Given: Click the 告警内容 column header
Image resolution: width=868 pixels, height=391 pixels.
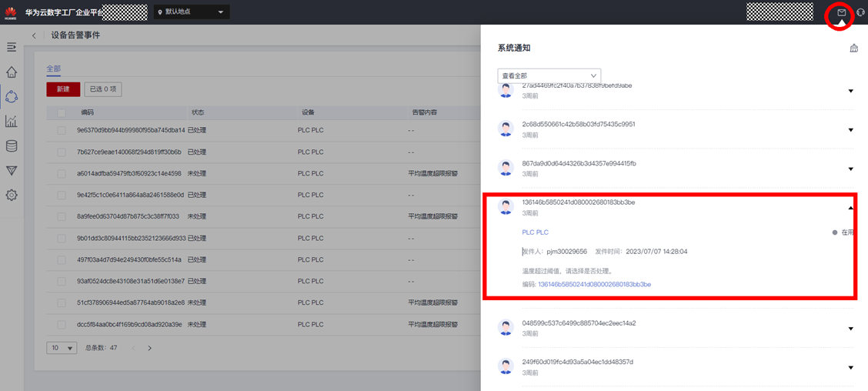Looking at the screenshot, I should tap(423, 112).
